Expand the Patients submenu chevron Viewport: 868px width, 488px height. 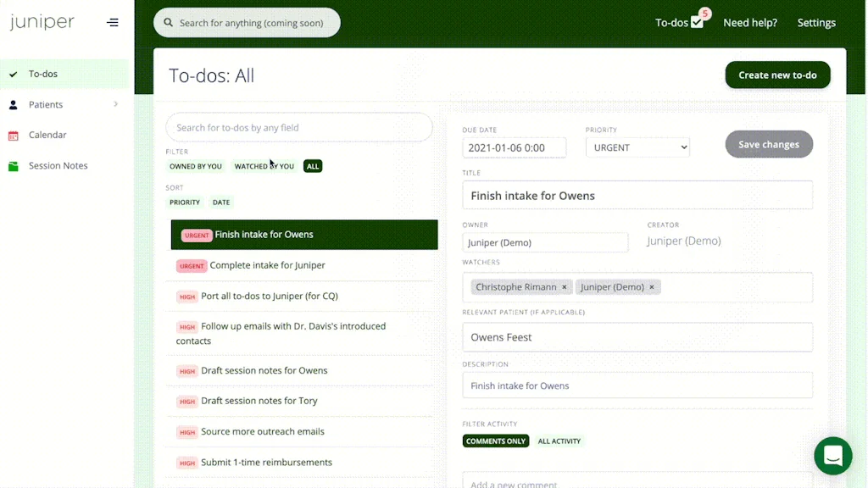tap(116, 104)
